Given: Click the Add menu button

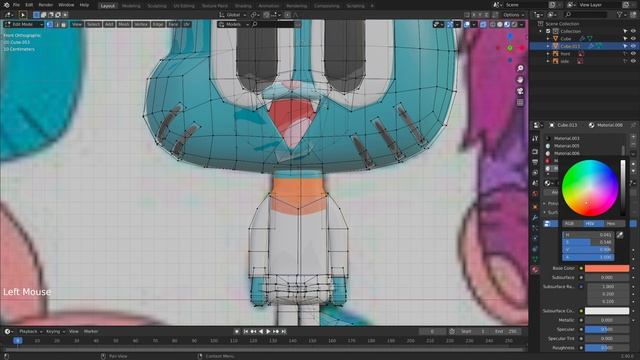Looking at the screenshot, I should pos(109,24).
